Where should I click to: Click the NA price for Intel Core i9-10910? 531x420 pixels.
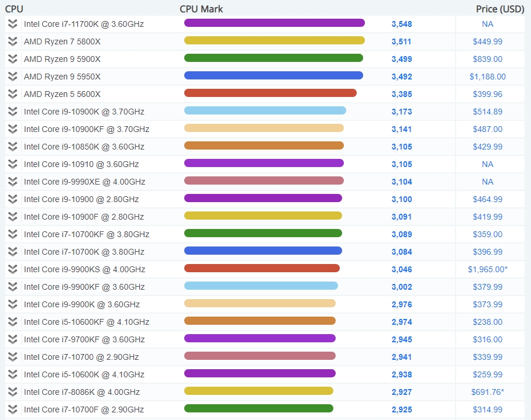488,164
